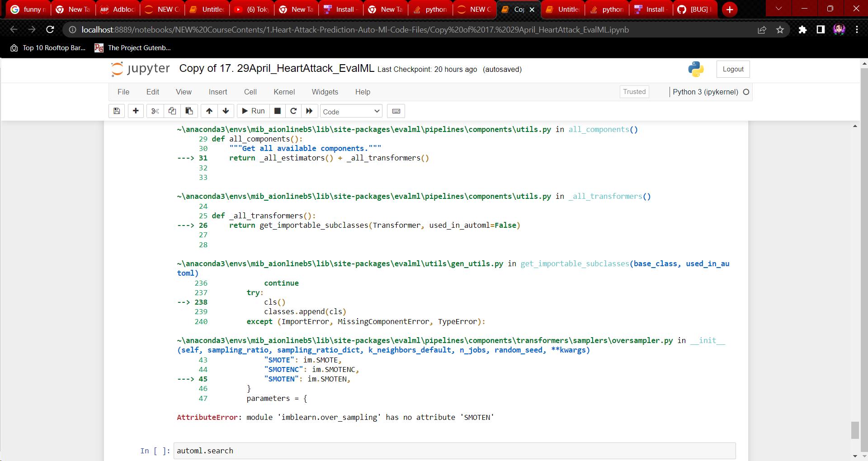The height and width of the screenshot is (461, 868).
Task: Click the Jupyter logo
Action: 141,69
